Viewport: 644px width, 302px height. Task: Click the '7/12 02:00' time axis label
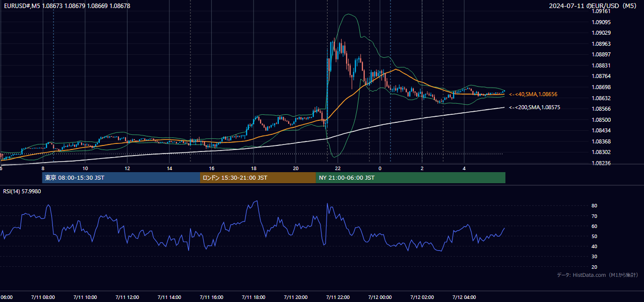click(x=422, y=297)
